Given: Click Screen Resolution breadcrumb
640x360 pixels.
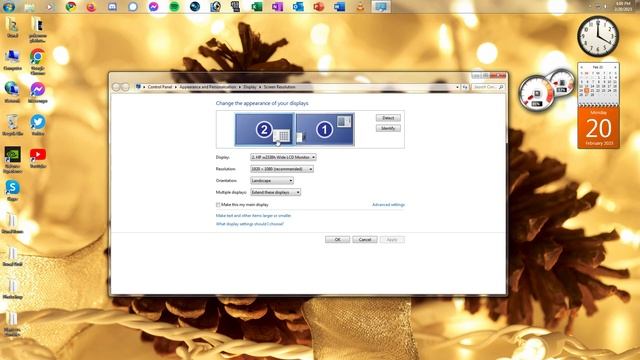Looking at the screenshot, I should 279,87.
